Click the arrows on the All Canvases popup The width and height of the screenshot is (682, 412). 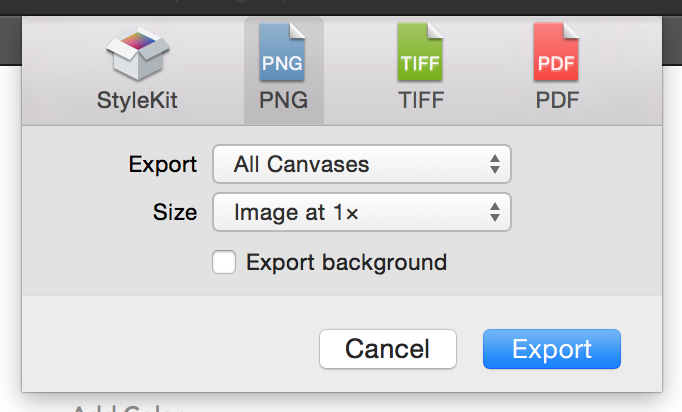(x=494, y=164)
